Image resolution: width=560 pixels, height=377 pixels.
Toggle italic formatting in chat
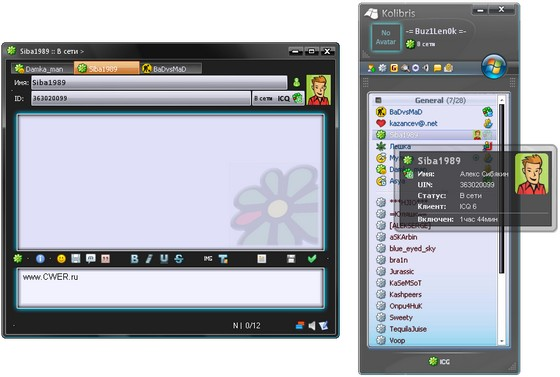click(x=149, y=258)
